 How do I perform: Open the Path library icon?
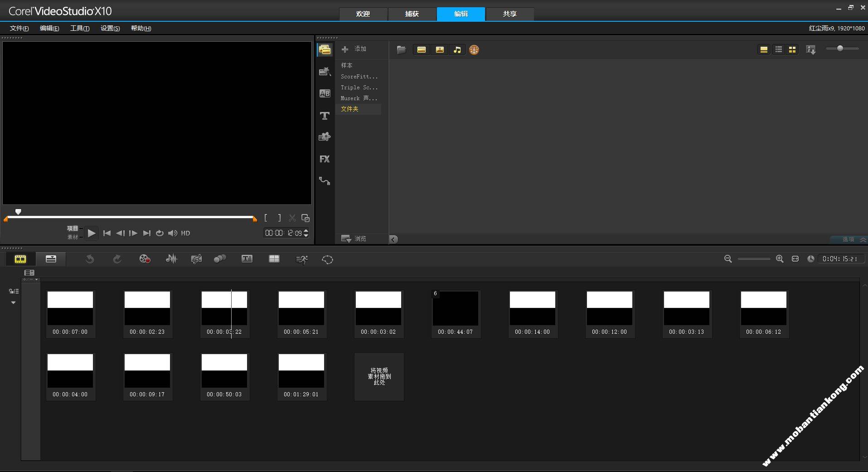point(325,180)
